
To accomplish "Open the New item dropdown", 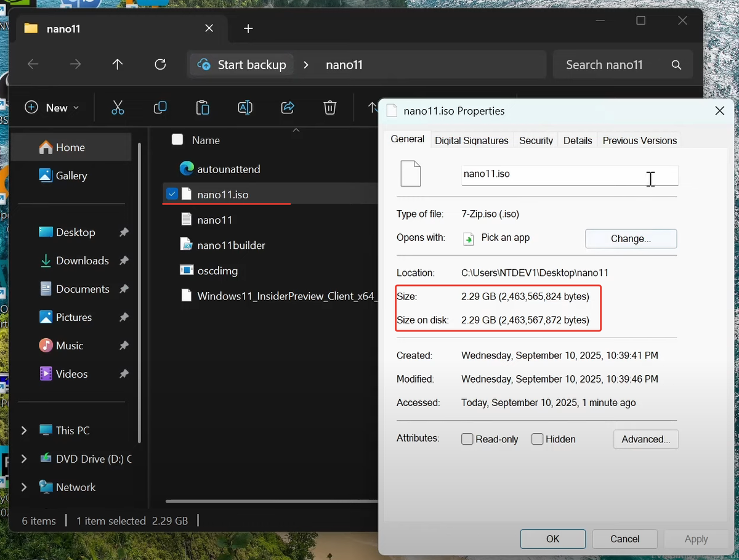I will [52, 107].
